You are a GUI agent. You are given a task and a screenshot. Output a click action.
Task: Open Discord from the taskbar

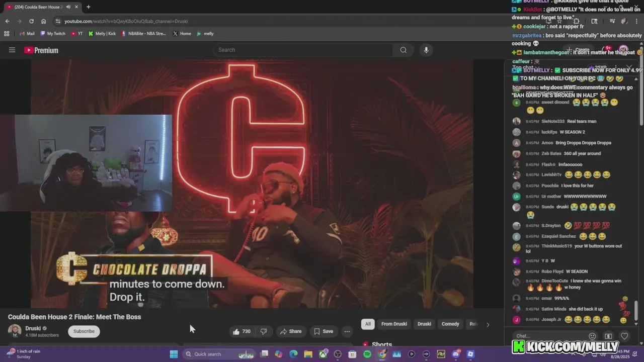456,354
